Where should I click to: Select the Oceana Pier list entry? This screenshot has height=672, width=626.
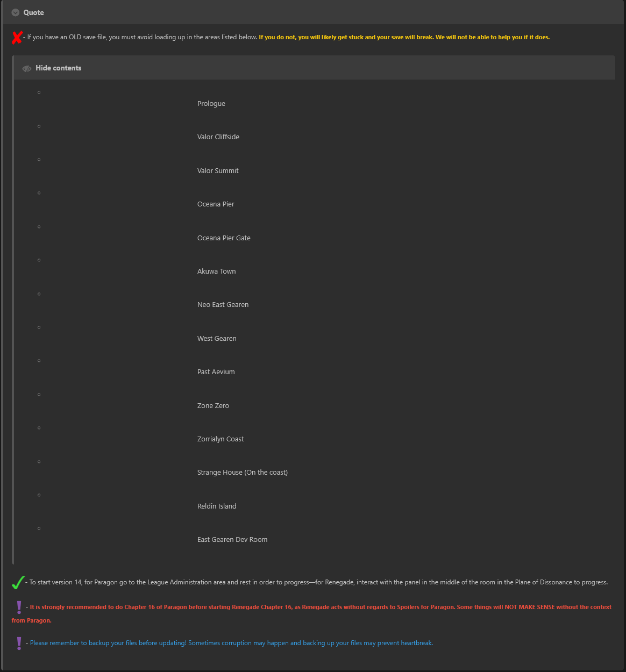[x=216, y=204]
